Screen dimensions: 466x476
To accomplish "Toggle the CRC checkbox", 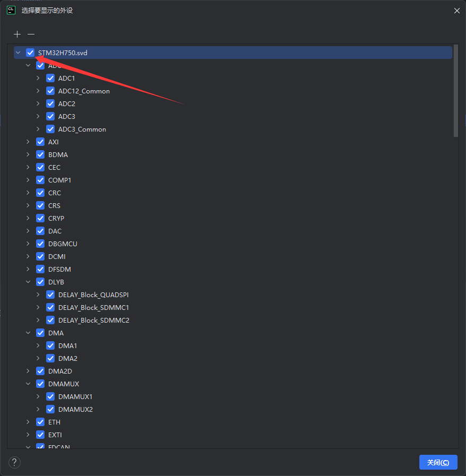I will pos(40,193).
